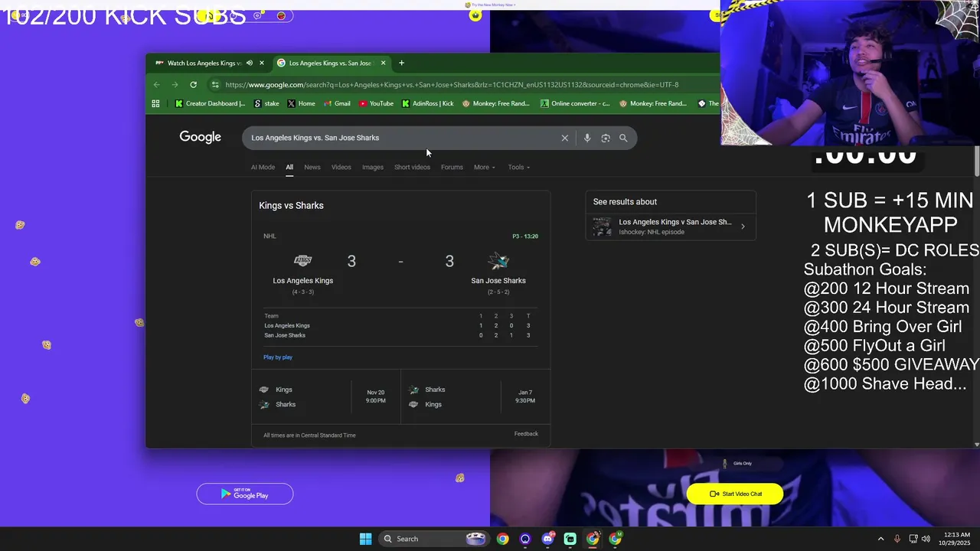Open the Los Angeles Kings v San Jose result card
This screenshot has width=980, height=551.
(x=671, y=227)
